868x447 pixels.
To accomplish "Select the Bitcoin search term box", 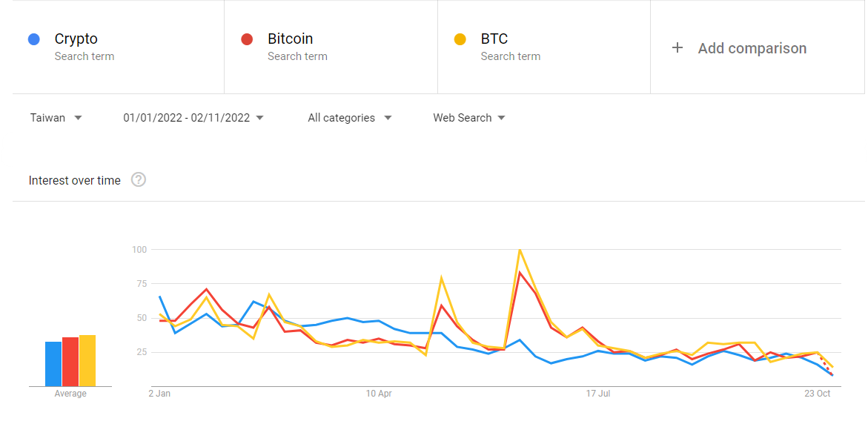I will click(331, 47).
